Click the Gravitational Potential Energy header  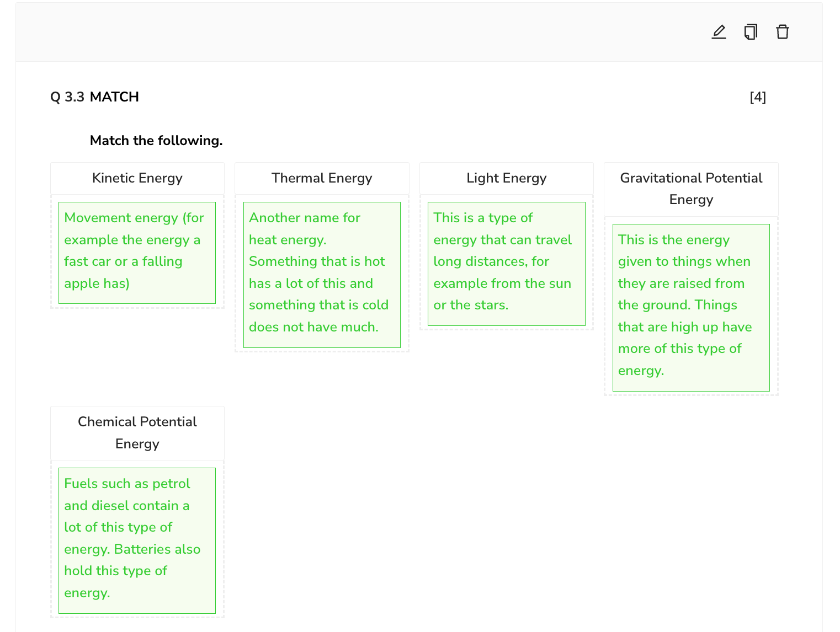click(x=691, y=189)
